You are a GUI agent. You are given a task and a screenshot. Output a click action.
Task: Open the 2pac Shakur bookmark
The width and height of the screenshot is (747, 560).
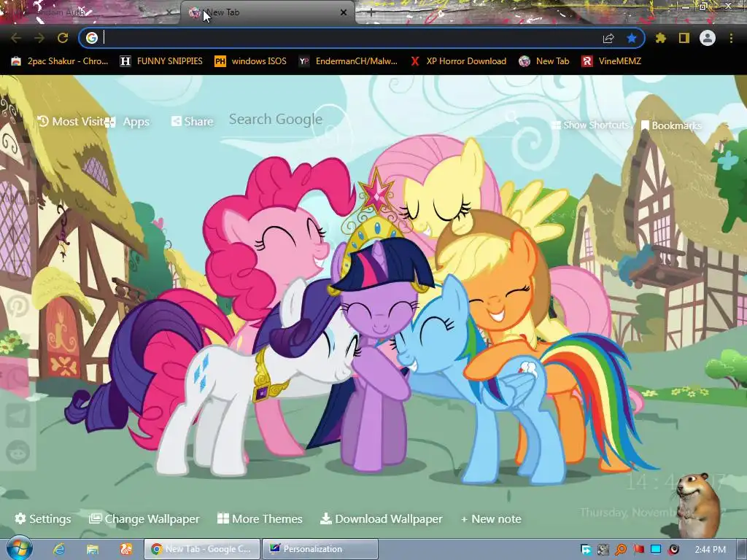[x=60, y=61]
